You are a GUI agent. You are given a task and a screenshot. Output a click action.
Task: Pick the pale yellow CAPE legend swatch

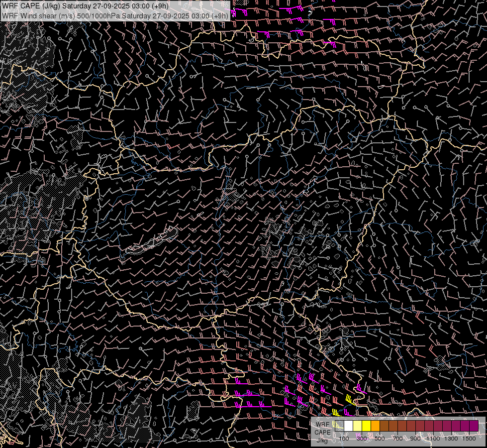[357, 426]
